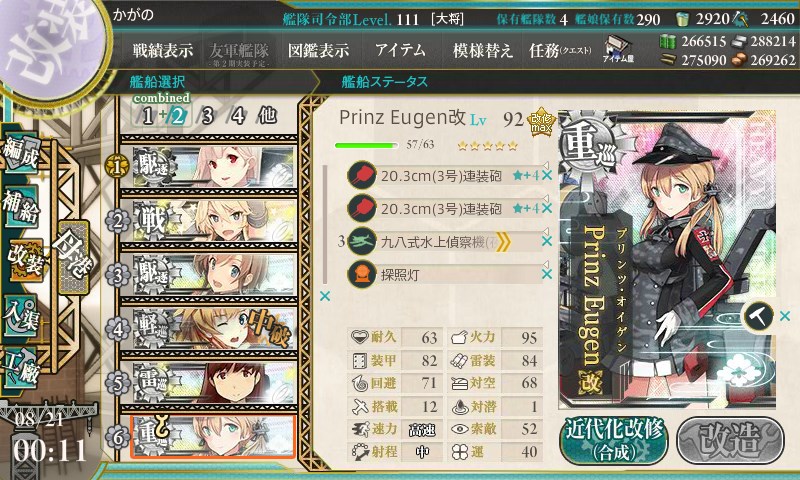The width and height of the screenshot is (800, 480).
Task: Click the hammer expansion slot icon
Action: click(x=758, y=316)
